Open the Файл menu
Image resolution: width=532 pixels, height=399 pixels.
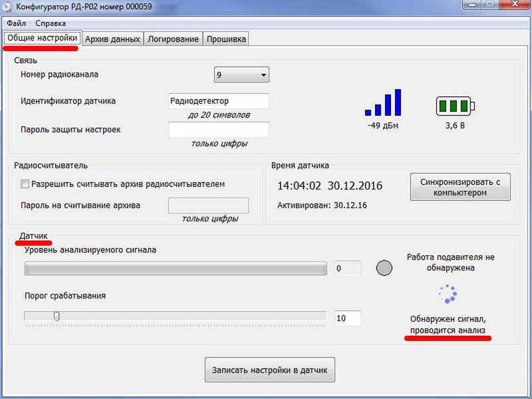(x=16, y=23)
